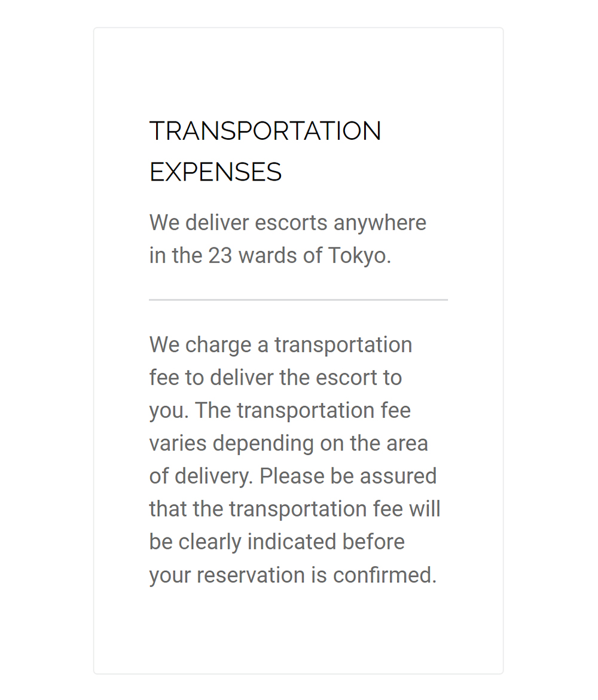Click the horizontal divider line
The image size is (598, 700).
pyautogui.click(x=298, y=300)
